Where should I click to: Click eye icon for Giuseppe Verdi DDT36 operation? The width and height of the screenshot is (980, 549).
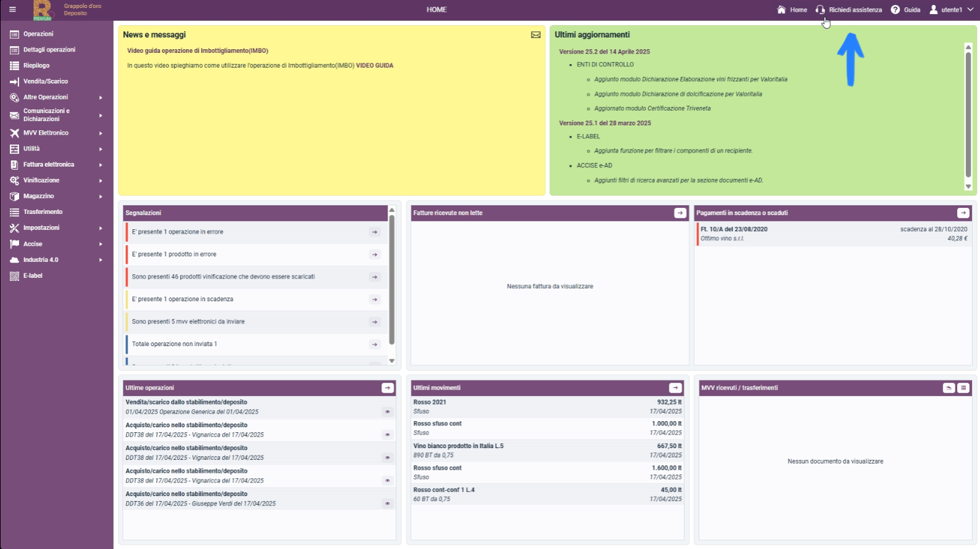(x=388, y=504)
